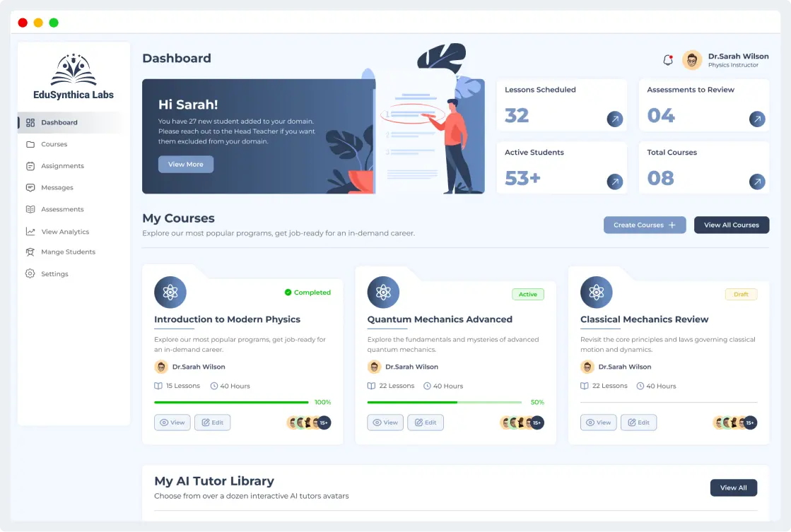
Task: Click atom icon of Quantum Mechanics Advanced
Action: pyautogui.click(x=383, y=292)
